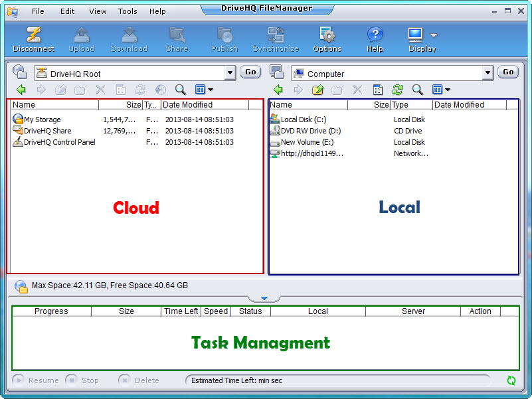Screen dimensions: 532x399
Task: Create new folder in local pane
Action: point(338,90)
